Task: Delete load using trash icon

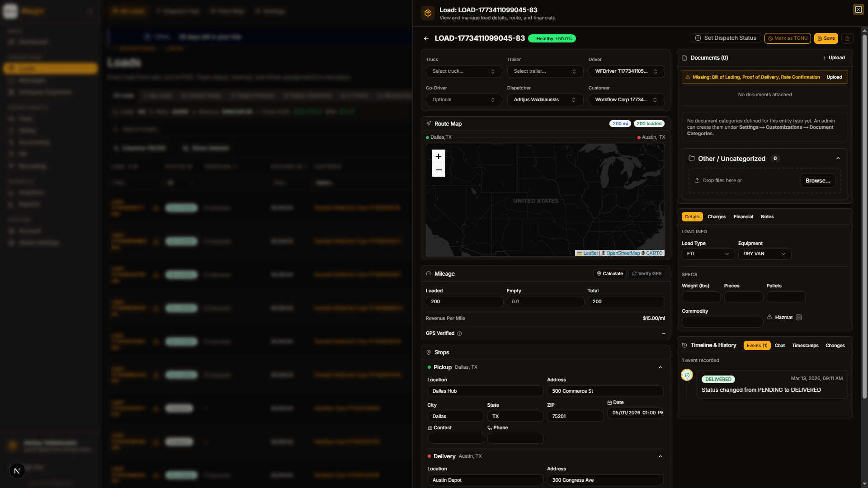Action: pos(848,38)
